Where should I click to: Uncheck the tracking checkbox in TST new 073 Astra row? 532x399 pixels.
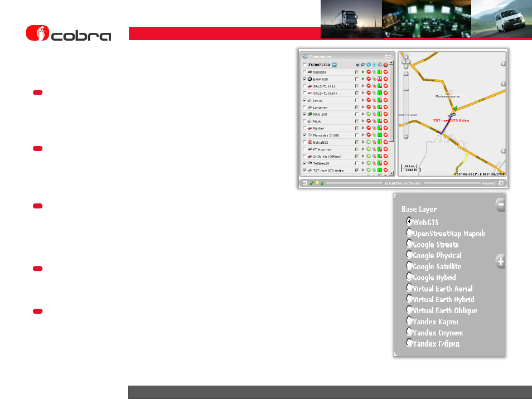(356, 170)
